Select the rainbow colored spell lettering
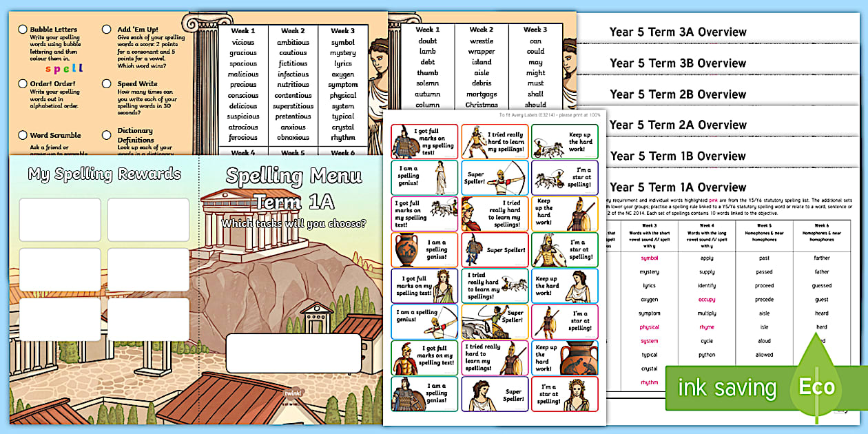The width and height of the screenshot is (868, 434). [64, 68]
